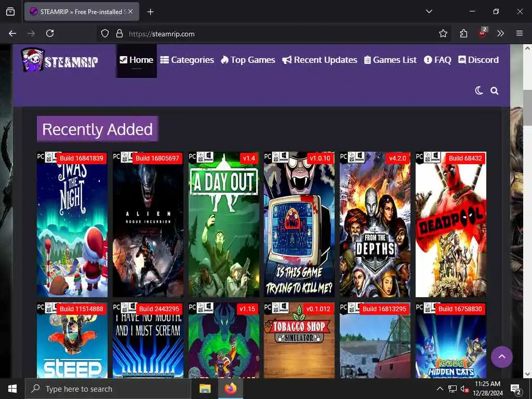Open site search magnifier icon
Viewport: 532px width, 399px height.
point(495,90)
